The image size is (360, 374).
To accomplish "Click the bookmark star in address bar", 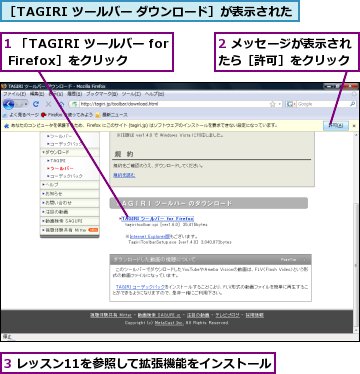I will coord(272,104).
